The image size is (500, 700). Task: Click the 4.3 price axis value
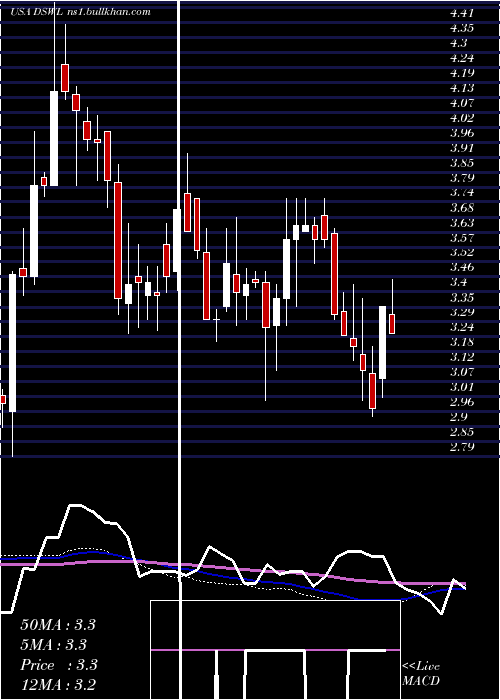coord(459,43)
